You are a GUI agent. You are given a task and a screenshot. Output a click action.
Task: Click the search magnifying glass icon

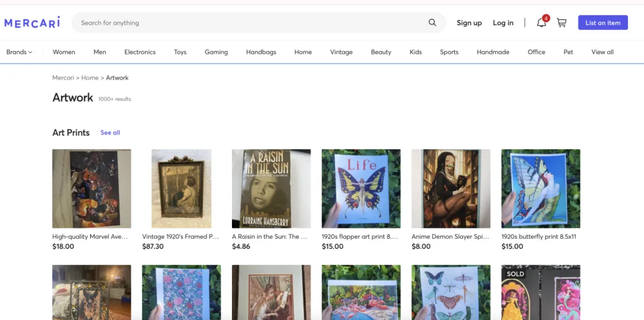[432, 23]
